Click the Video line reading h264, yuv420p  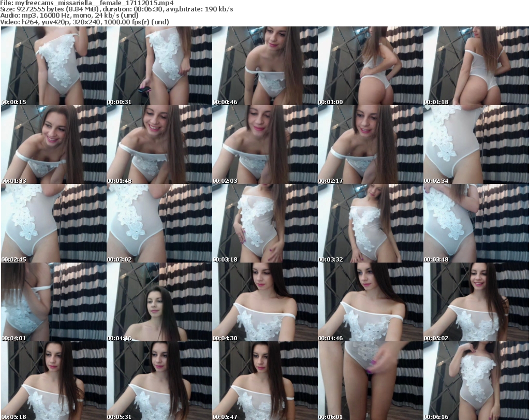click(84, 22)
